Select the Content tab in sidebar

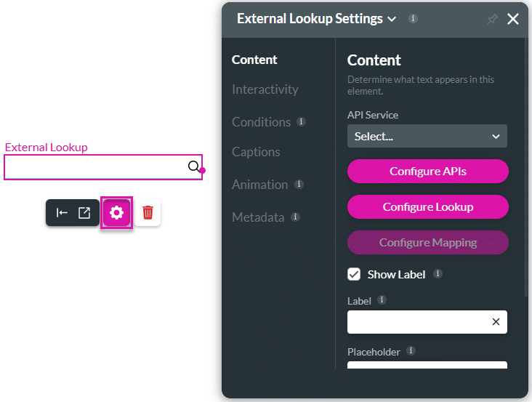(254, 60)
